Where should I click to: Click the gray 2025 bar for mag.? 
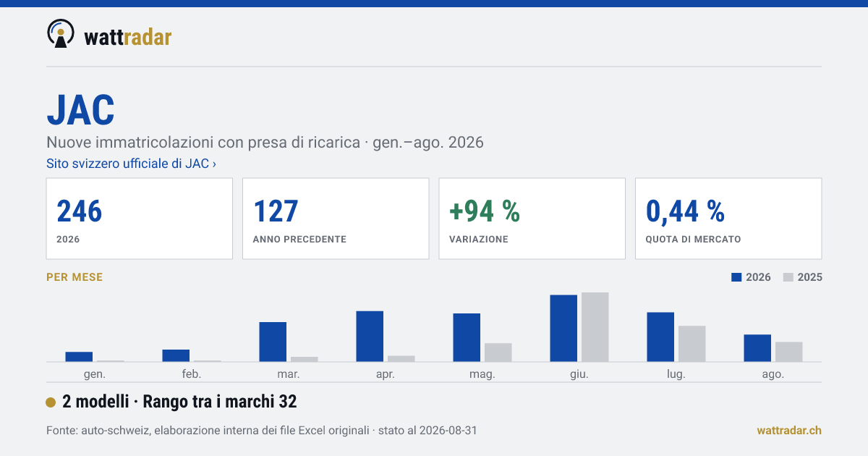(x=498, y=352)
